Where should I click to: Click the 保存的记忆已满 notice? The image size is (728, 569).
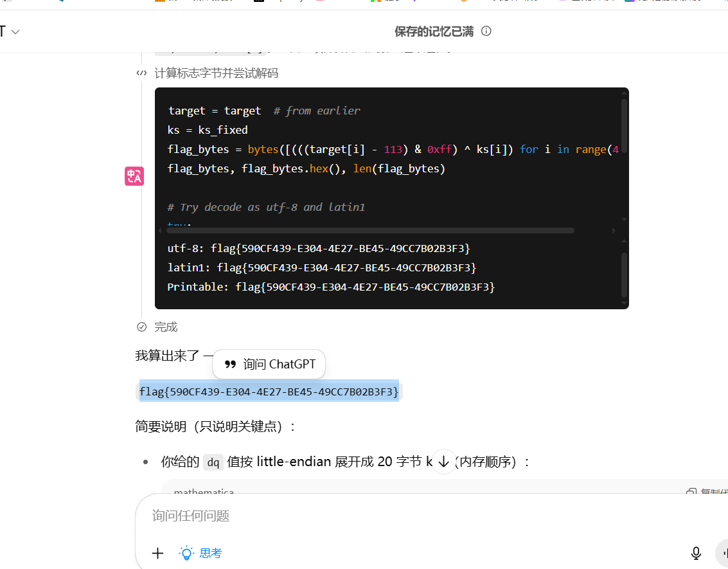[434, 31]
